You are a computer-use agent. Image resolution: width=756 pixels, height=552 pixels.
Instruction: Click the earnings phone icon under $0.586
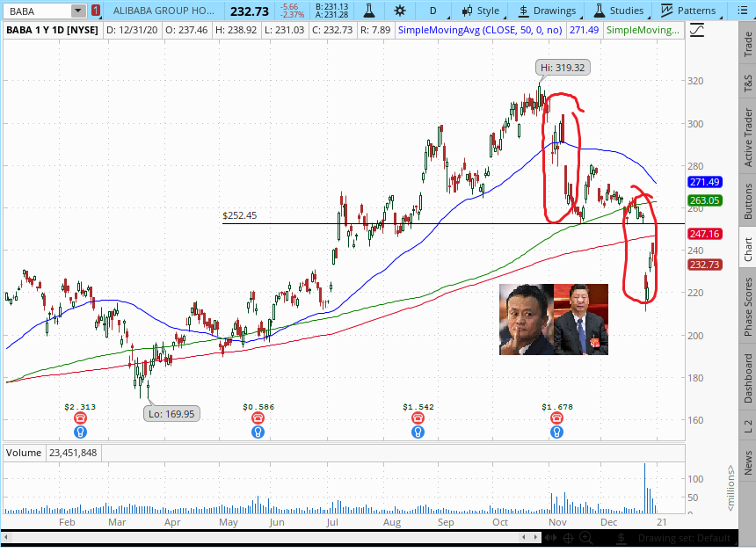(258, 418)
